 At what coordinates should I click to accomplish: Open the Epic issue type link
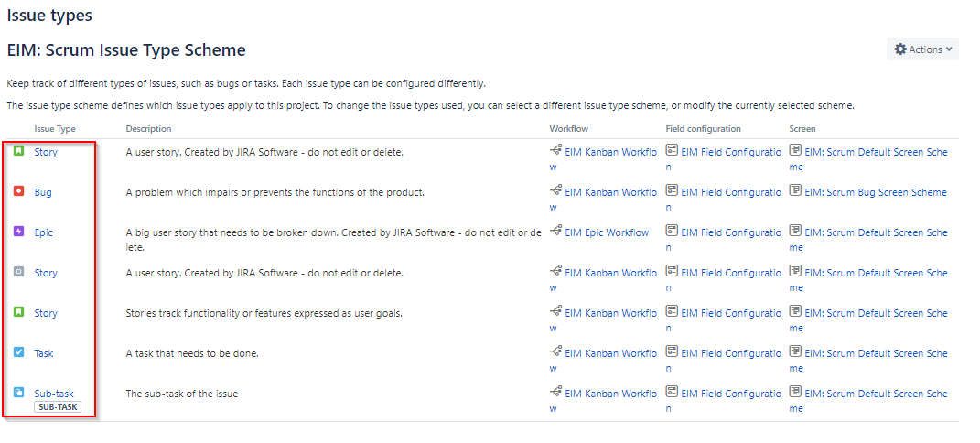[x=44, y=232]
